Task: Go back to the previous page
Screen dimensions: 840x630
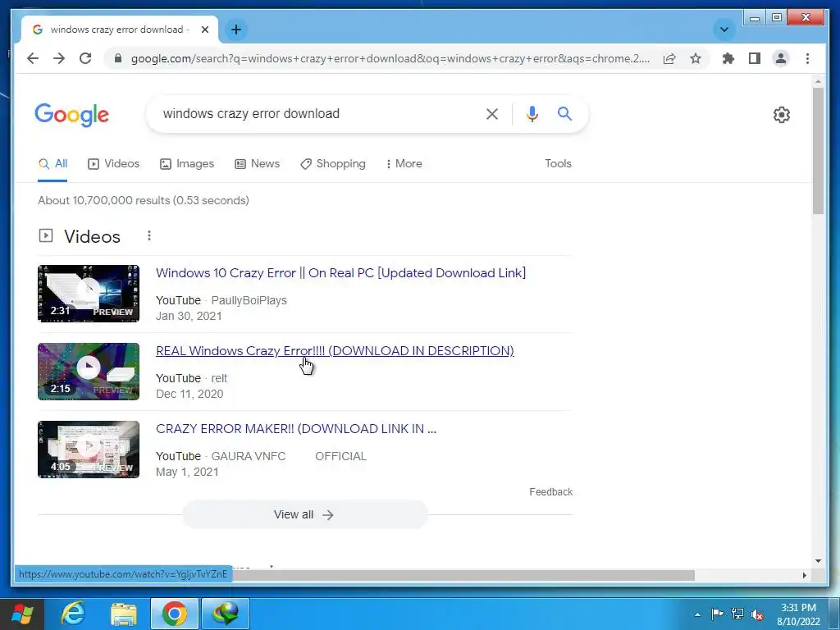Action: click(33, 58)
